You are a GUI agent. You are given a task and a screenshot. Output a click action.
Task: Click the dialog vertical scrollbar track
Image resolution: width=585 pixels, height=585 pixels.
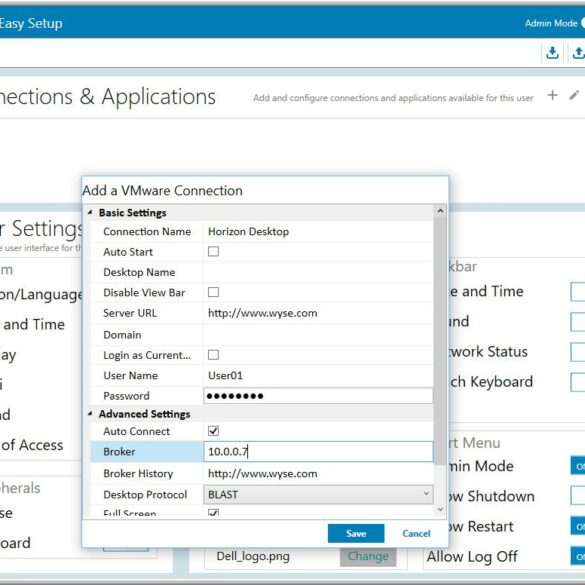(440, 485)
